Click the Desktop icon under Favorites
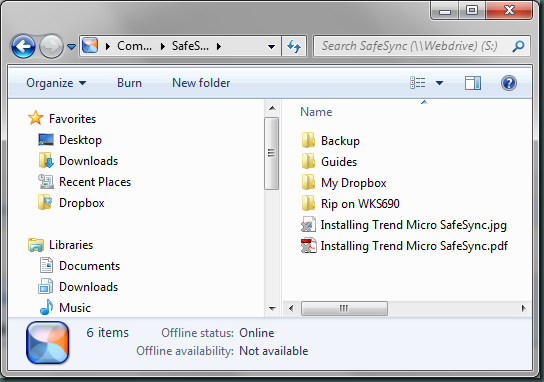 [x=46, y=140]
